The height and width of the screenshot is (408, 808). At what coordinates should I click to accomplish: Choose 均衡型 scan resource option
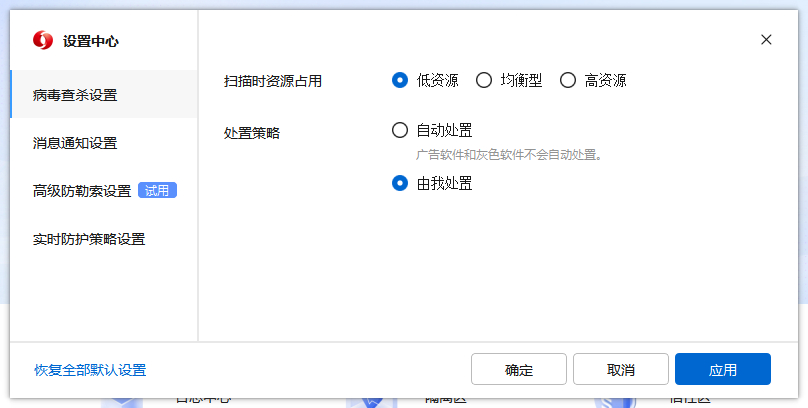483,80
